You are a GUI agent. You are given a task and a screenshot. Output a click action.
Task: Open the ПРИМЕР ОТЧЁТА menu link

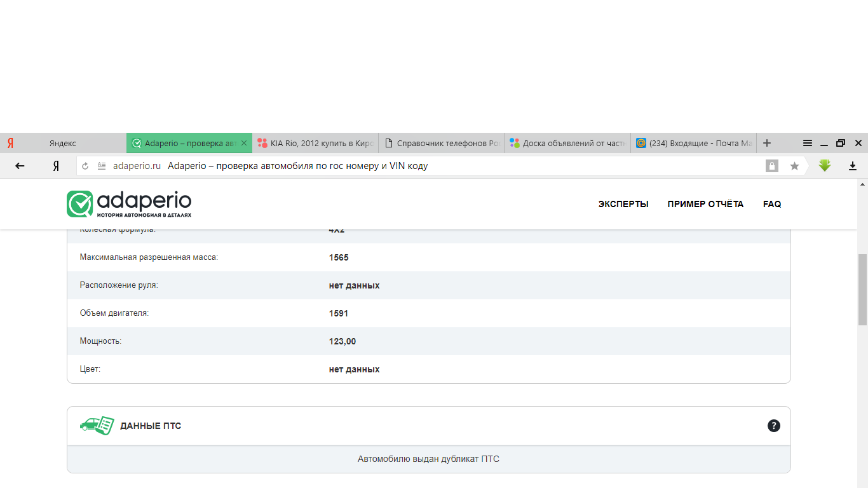pos(705,204)
